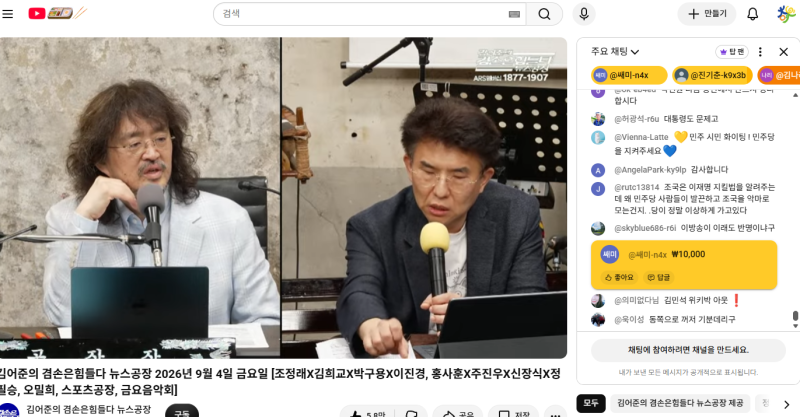
Task: Open @rutc13814 commenter avatar
Action: 598,189
